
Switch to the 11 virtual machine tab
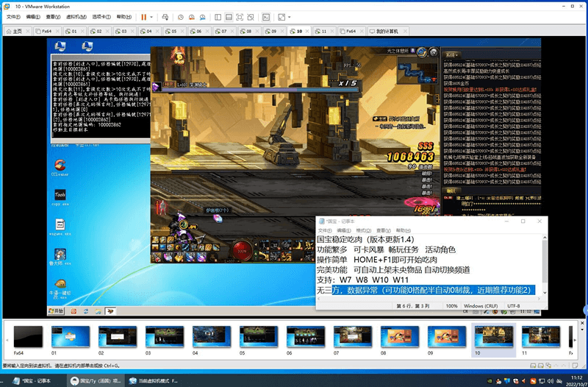click(323, 31)
